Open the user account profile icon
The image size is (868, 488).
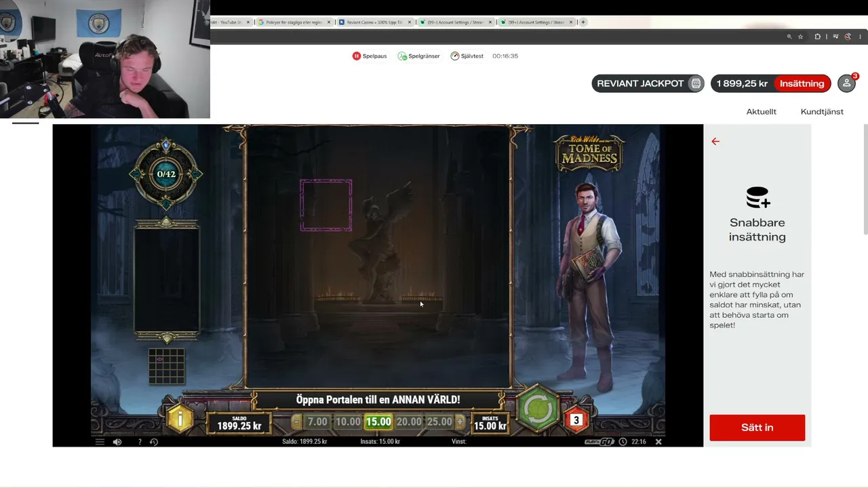tap(846, 83)
